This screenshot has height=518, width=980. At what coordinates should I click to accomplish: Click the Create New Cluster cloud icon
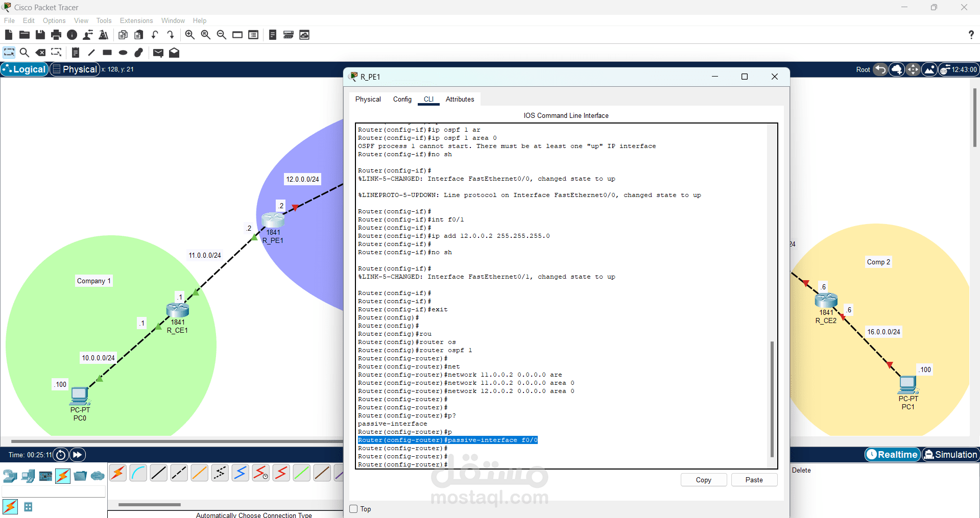pos(897,69)
